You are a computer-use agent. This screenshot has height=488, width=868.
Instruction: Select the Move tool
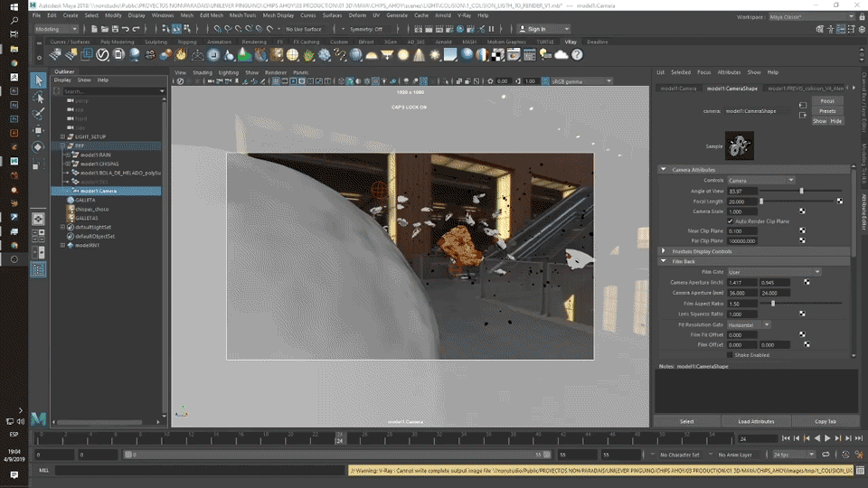pos(38,130)
